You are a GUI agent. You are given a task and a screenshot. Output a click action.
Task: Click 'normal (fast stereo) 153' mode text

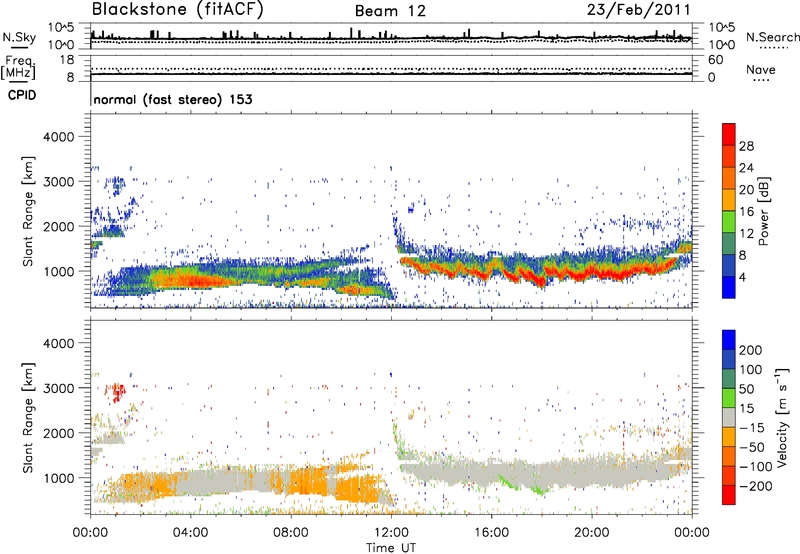173,99
